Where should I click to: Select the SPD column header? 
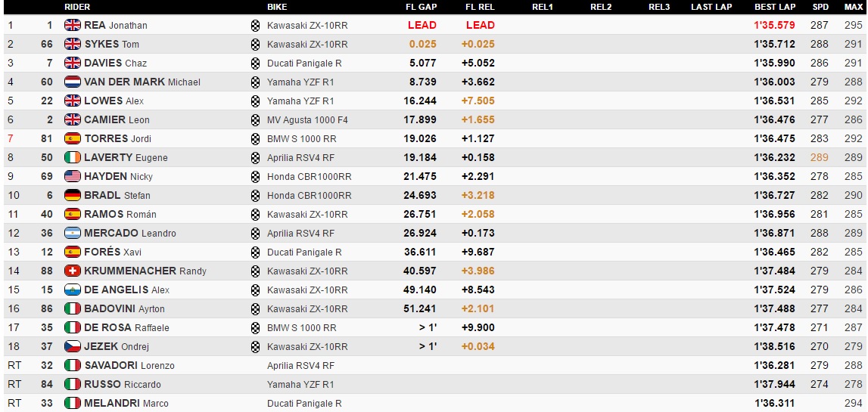(820, 7)
